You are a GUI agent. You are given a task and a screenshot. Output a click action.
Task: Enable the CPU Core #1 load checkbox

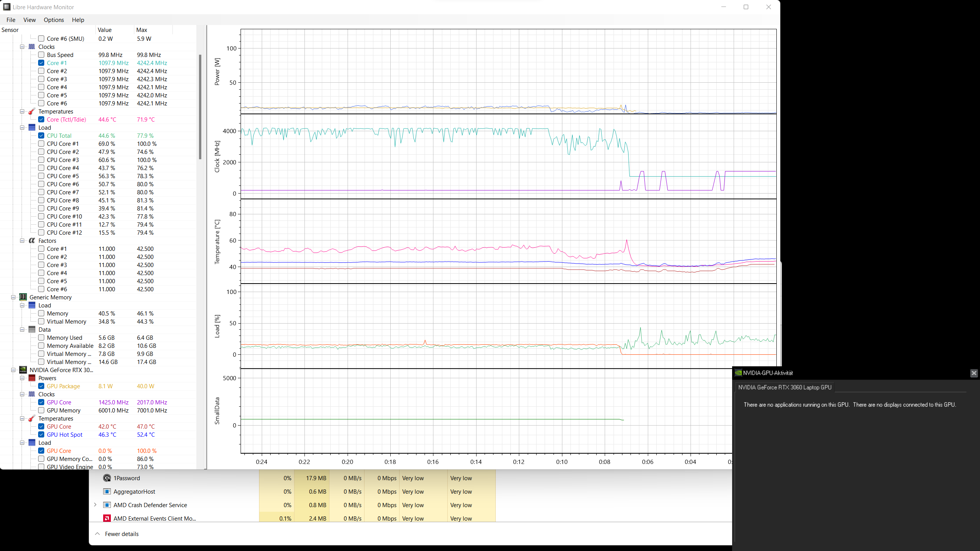tap(41, 144)
